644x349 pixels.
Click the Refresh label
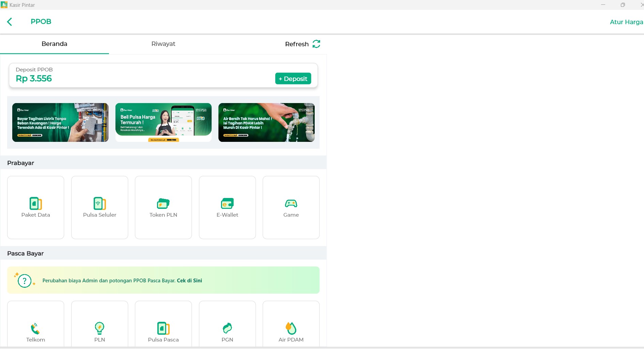point(297,44)
